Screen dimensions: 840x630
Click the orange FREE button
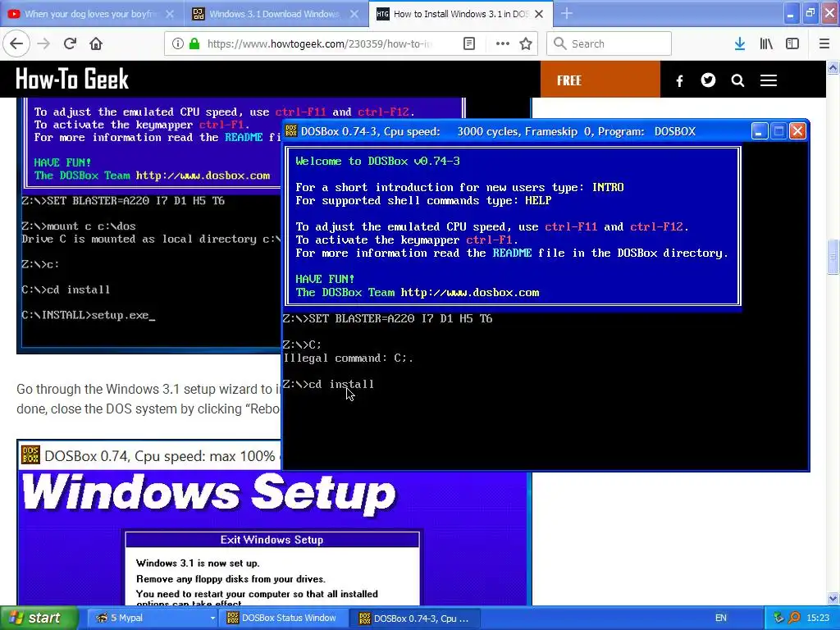pyautogui.click(x=600, y=80)
